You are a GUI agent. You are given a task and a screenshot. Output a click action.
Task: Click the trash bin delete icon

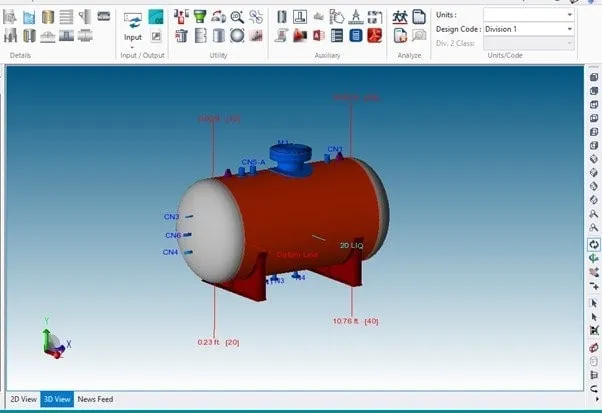click(x=181, y=36)
